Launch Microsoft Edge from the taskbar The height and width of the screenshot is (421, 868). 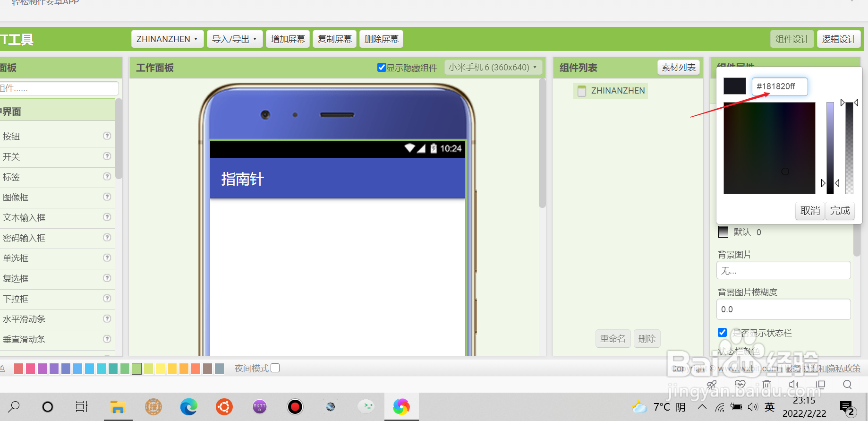pyautogui.click(x=189, y=407)
